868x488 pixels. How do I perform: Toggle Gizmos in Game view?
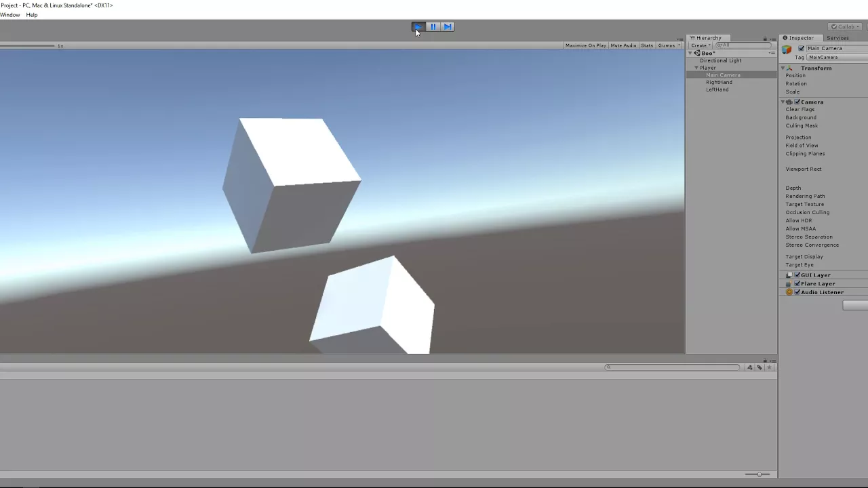tap(666, 45)
